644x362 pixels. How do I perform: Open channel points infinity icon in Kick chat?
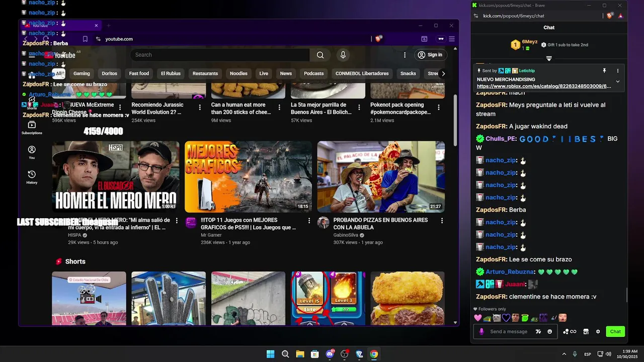570,331
